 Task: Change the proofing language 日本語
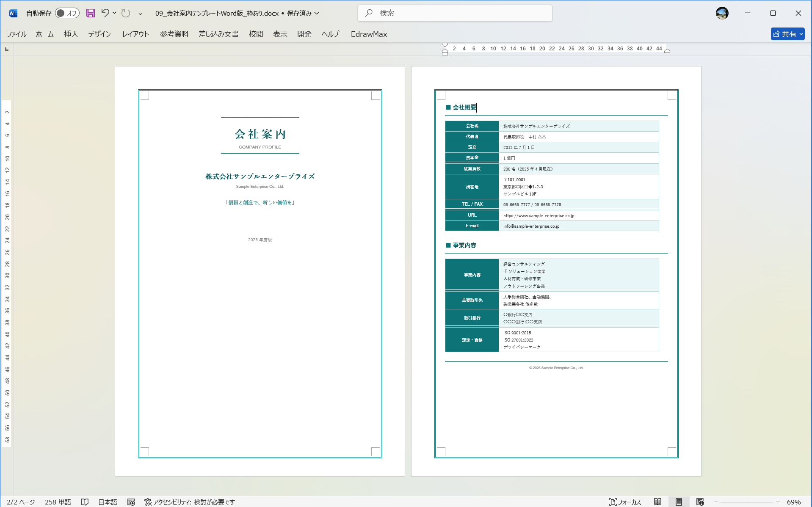click(107, 502)
